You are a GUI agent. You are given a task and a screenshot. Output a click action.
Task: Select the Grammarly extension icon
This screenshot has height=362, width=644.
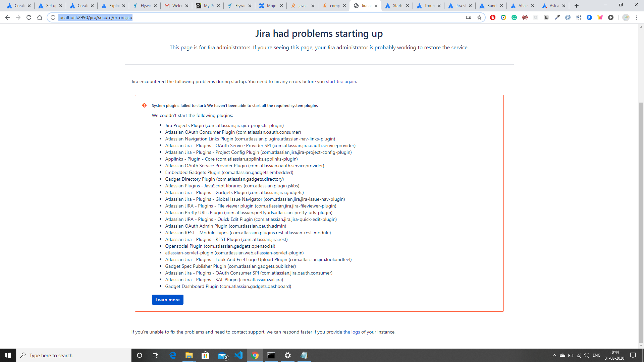coord(514,17)
